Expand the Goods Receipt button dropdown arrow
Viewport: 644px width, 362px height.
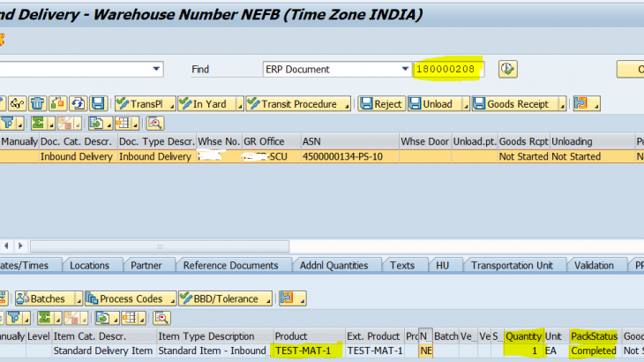click(x=563, y=104)
